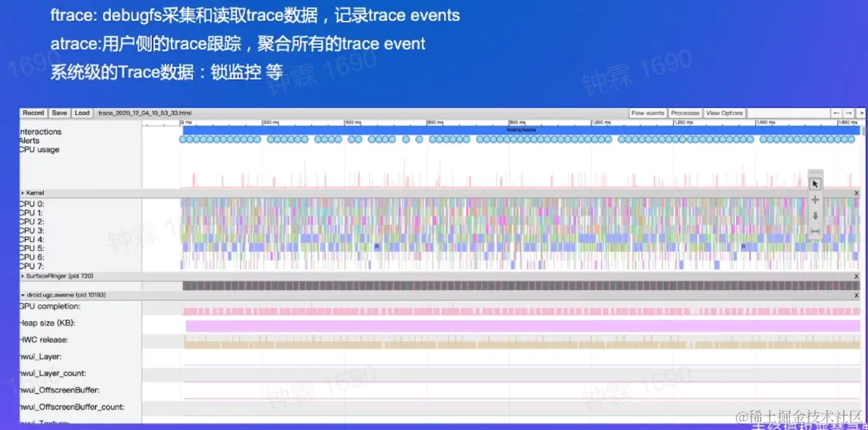This screenshot has height=430, width=868.
Task: Click the search input field in the toolbar
Action: 788,113
